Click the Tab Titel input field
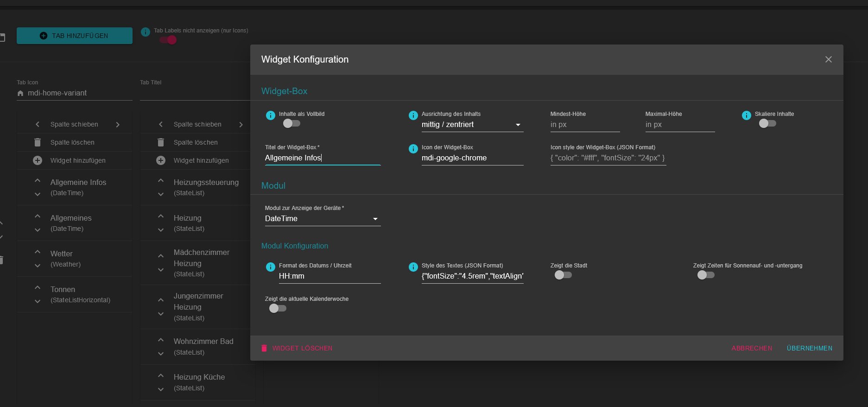This screenshot has height=407, width=868. [195, 93]
